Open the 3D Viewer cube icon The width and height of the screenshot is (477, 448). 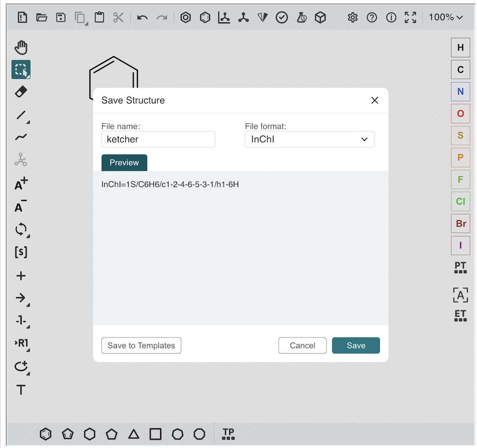pos(320,18)
